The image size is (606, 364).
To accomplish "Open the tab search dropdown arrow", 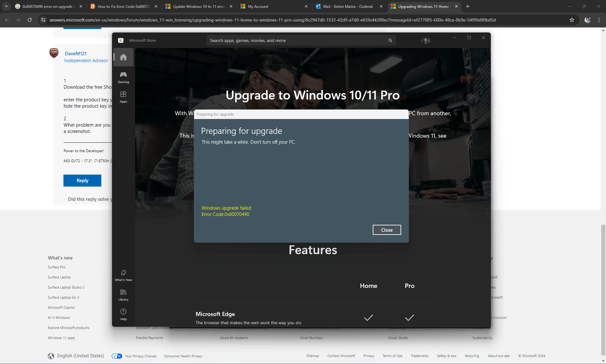I will point(6,6).
